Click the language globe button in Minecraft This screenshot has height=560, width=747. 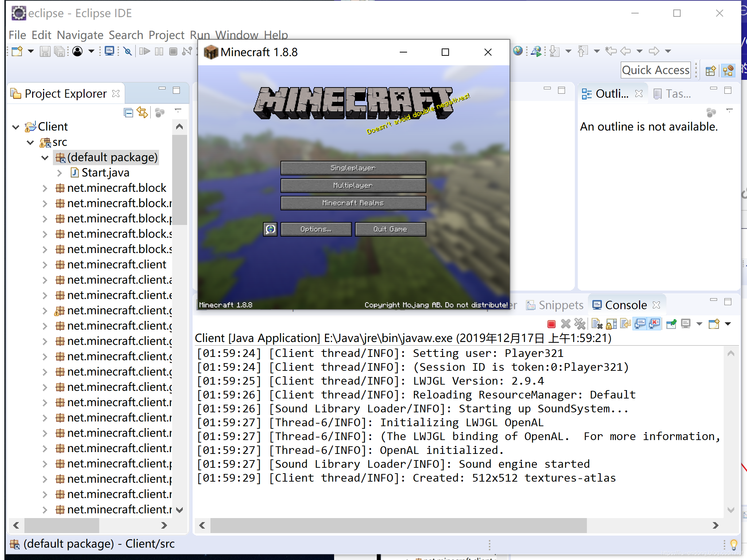click(x=270, y=229)
